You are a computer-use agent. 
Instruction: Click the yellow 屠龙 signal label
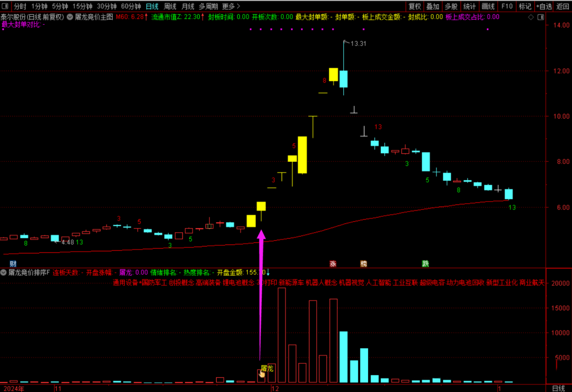point(267,368)
